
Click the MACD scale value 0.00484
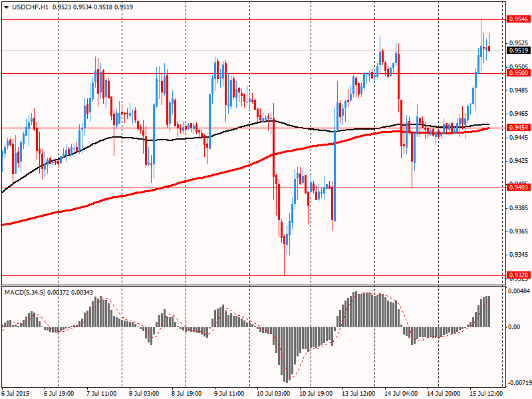[519, 291]
